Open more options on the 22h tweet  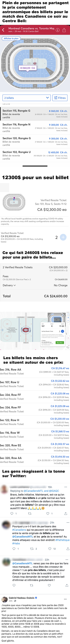tap(66, 560)
